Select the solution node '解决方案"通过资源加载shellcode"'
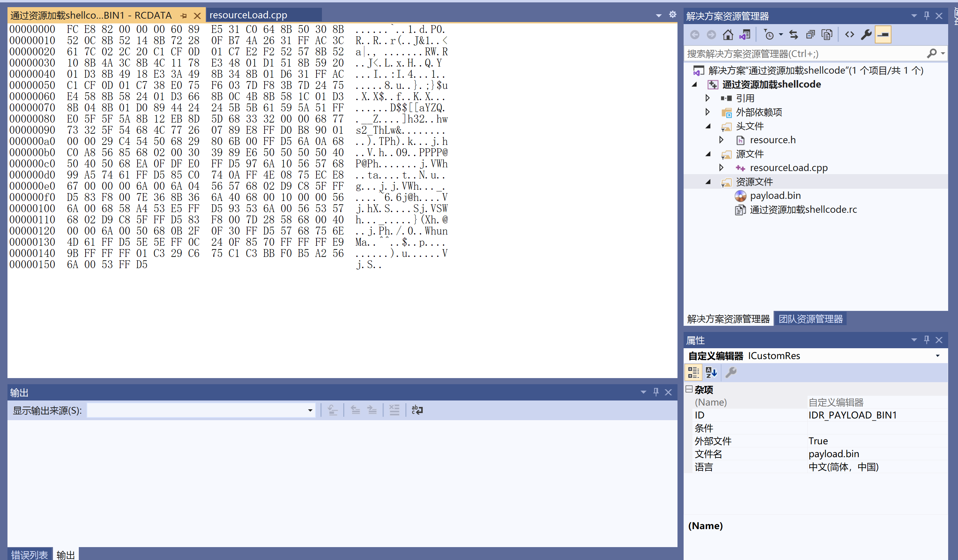This screenshot has width=958, height=560. (x=815, y=70)
